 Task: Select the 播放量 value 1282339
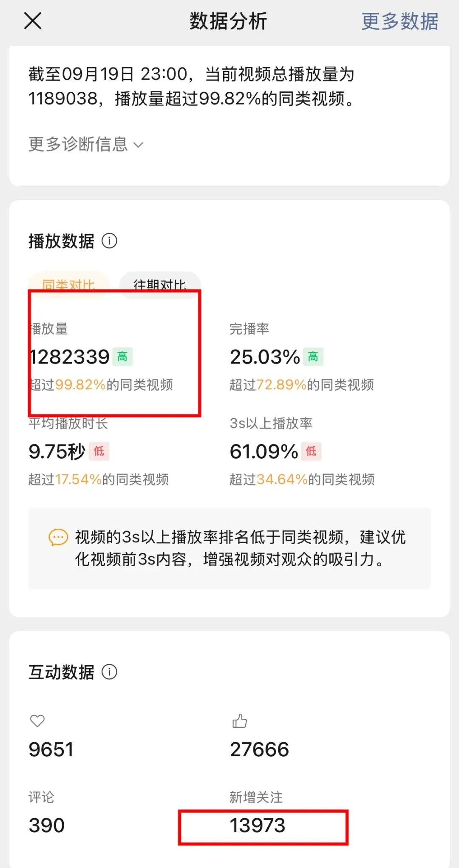tap(69, 357)
